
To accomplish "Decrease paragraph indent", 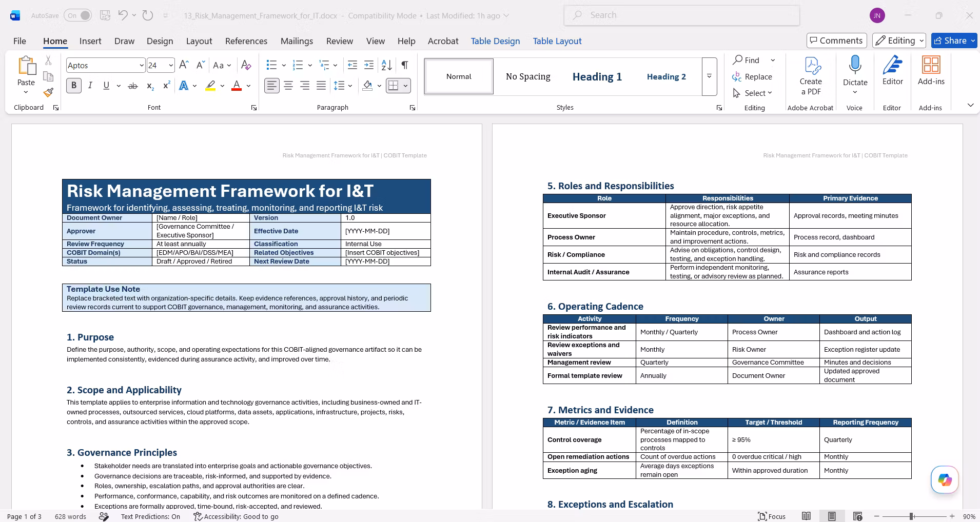I will point(352,65).
